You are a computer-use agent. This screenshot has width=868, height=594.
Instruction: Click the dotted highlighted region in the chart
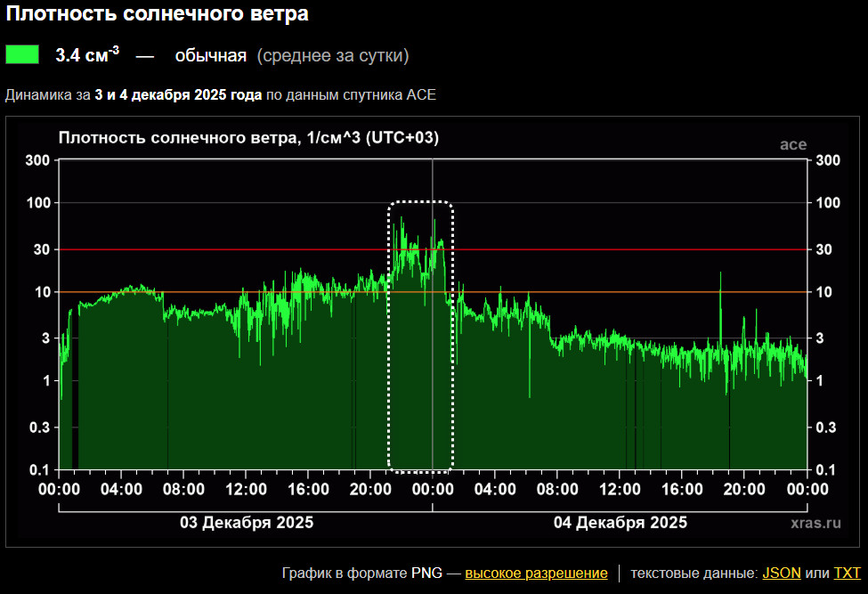pyautogui.click(x=420, y=336)
